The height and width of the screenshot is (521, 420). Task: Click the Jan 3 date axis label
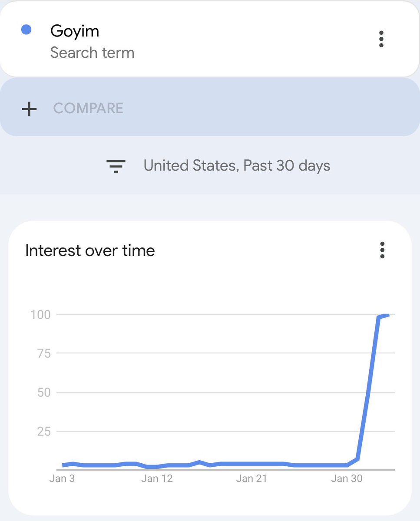point(62,478)
